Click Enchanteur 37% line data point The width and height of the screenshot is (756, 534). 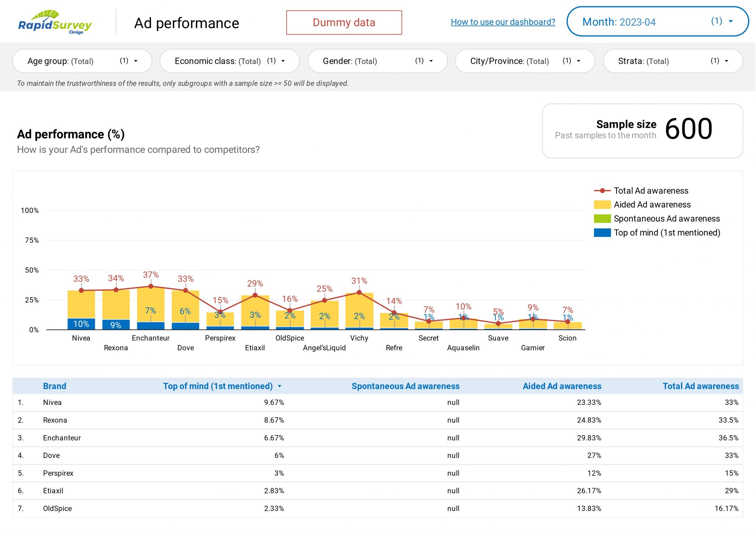coord(151,286)
